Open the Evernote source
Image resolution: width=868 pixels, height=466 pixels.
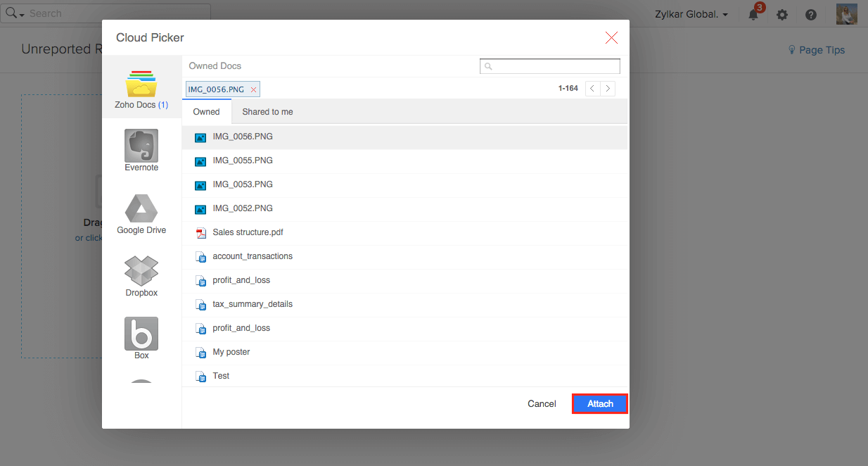pos(141,144)
